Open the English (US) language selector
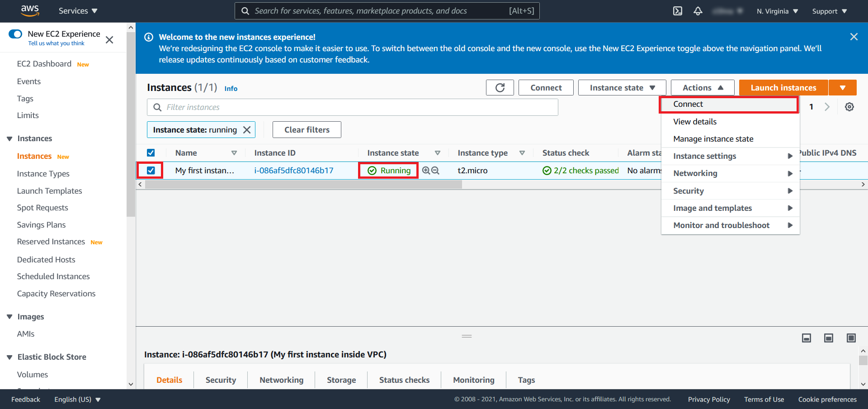 pyautogui.click(x=77, y=399)
